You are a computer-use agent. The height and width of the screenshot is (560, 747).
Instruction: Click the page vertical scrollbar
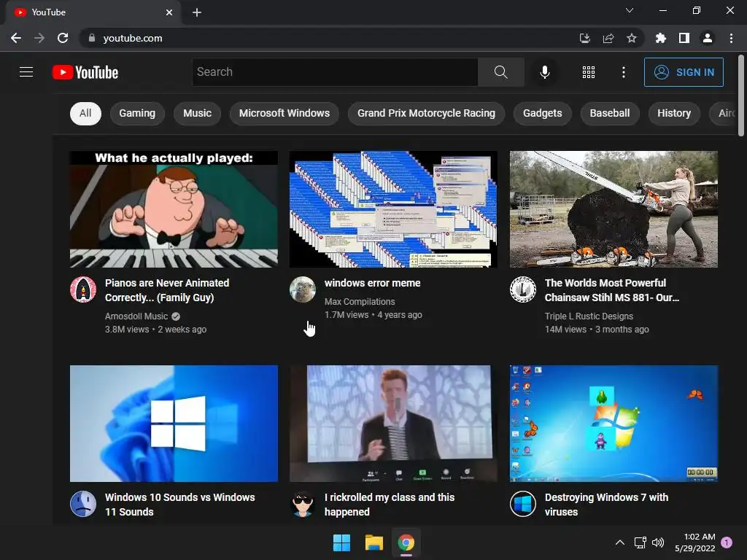(741, 96)
